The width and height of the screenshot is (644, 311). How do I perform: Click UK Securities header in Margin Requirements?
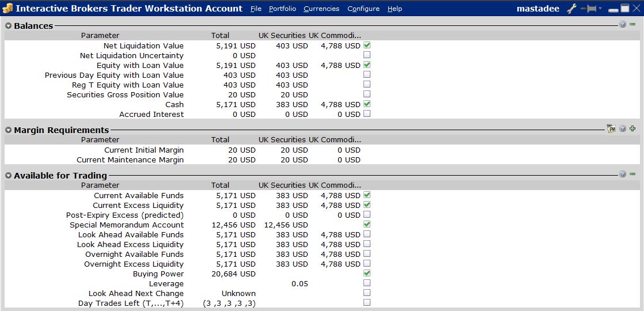click(282, 140)
